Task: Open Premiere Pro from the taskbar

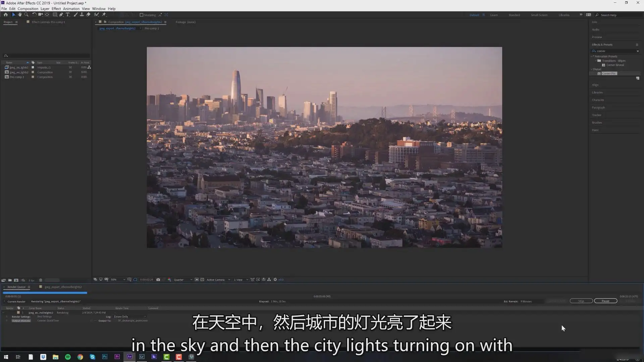Action: click(x=117, y=357)
